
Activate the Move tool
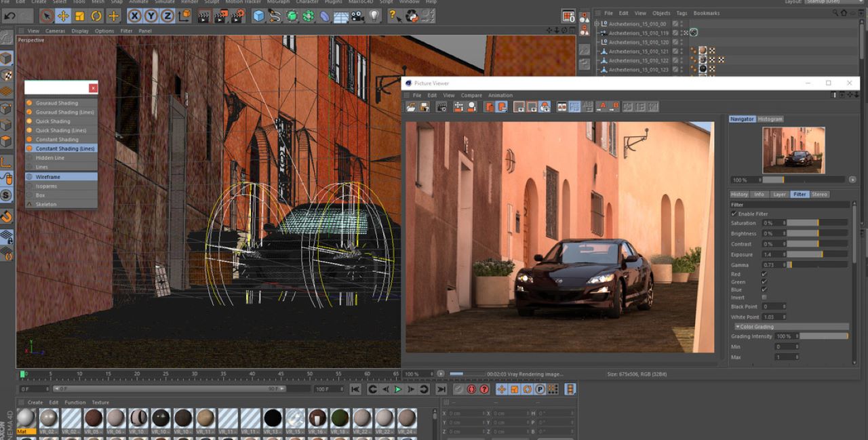[63, 16]
